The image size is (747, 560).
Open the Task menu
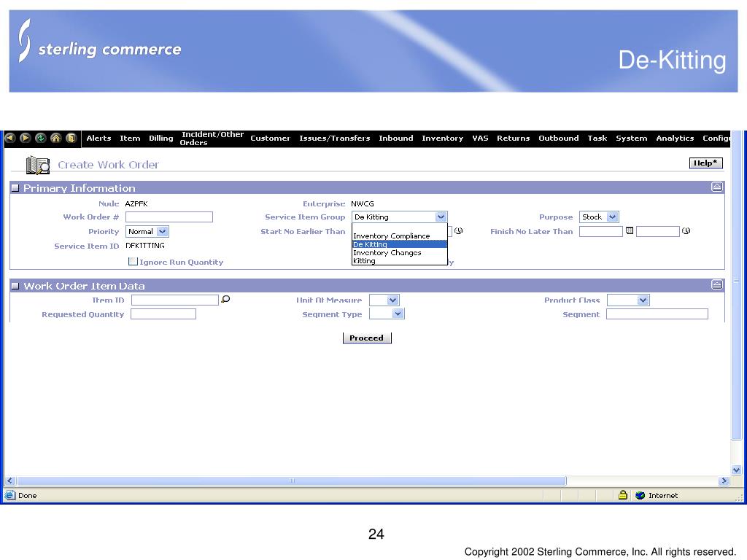(x=597, y=138)
